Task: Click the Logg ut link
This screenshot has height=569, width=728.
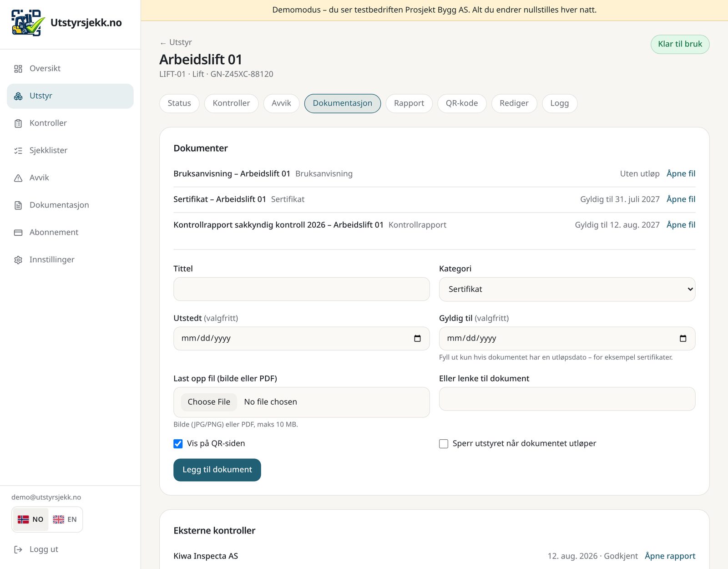Action: point(44,549)
